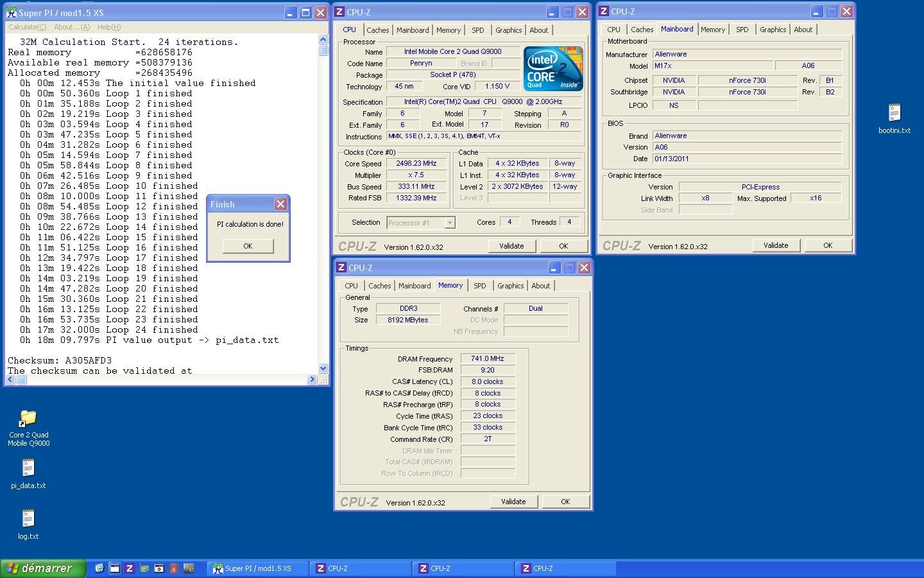Image resolution: width=924 pixels, height=578 pixels.
Task: Click the green hardware-card icon in quick launch
Action: click(x=144, y=568)
